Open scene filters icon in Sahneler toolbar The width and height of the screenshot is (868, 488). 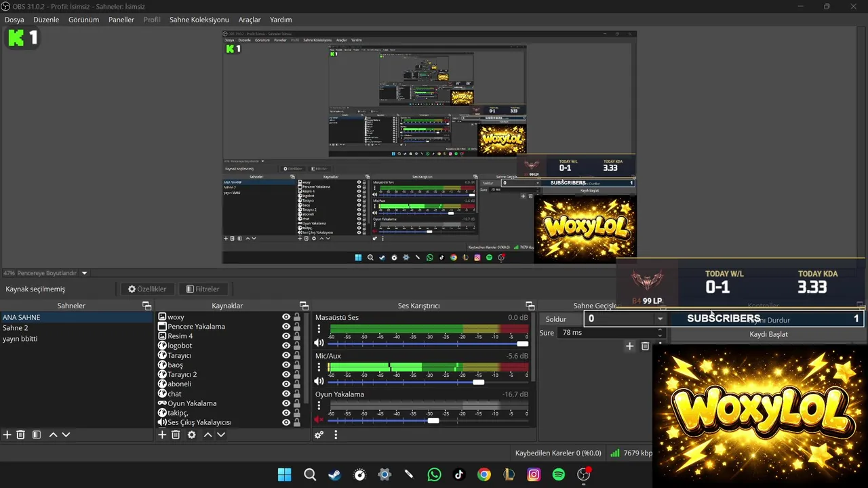pos(37,434)
